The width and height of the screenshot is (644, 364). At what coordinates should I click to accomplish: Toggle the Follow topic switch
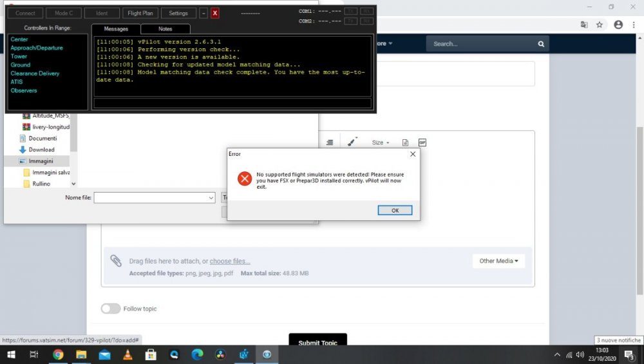111,309
